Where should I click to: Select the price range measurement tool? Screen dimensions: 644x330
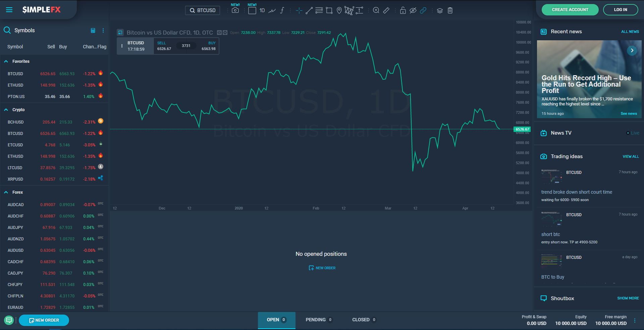pos(359,10)
